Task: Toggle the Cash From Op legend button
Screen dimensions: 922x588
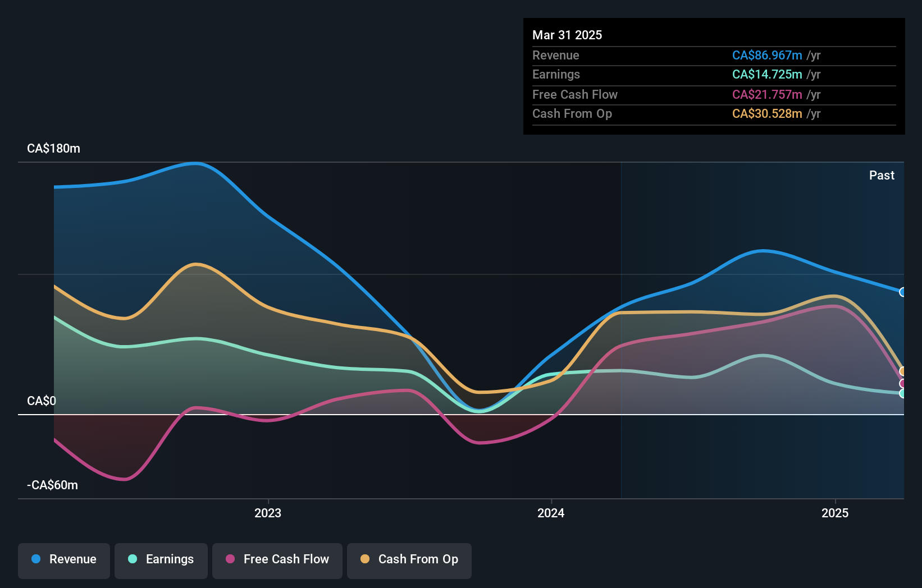Action: (x=409, y=561)
